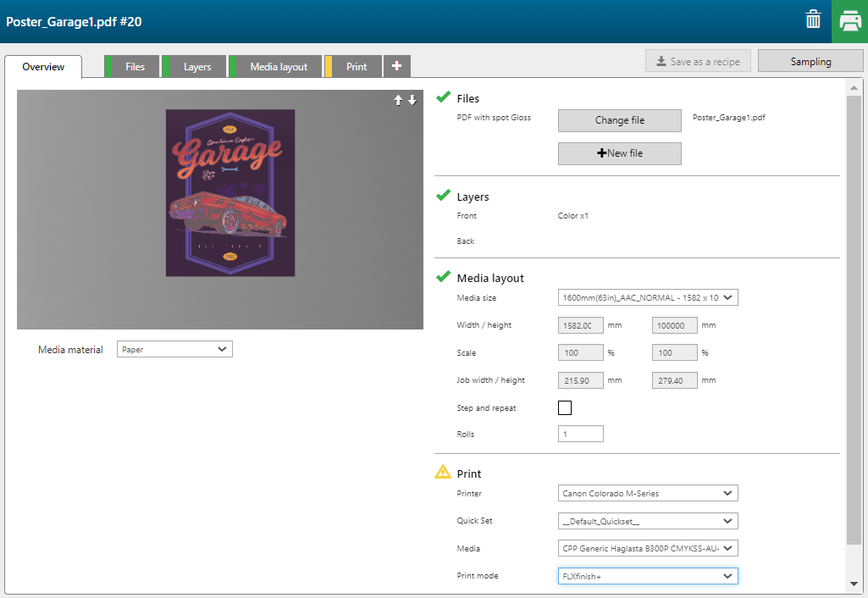Expand the Media size dropdown
The image size is (868, 598).
[x=648, y=297]
